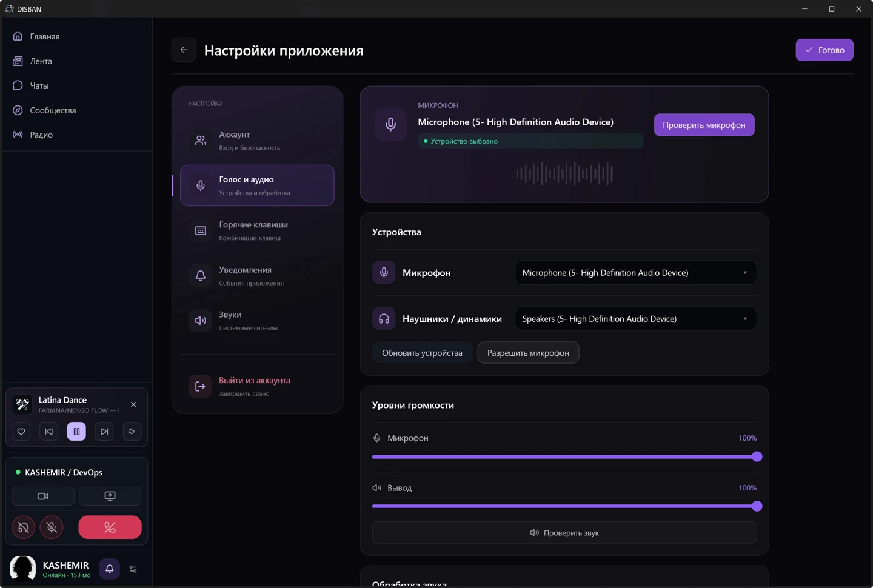The width and height of the screenshot is (873, 588).
Task: Click Проверить звук button
Action: 564,533
